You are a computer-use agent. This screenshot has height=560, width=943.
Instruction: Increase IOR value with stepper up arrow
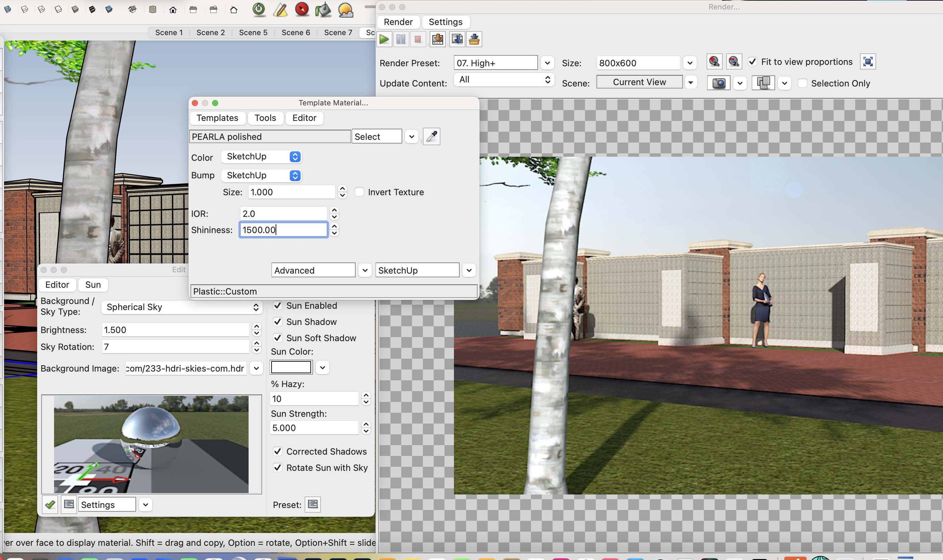334,210
